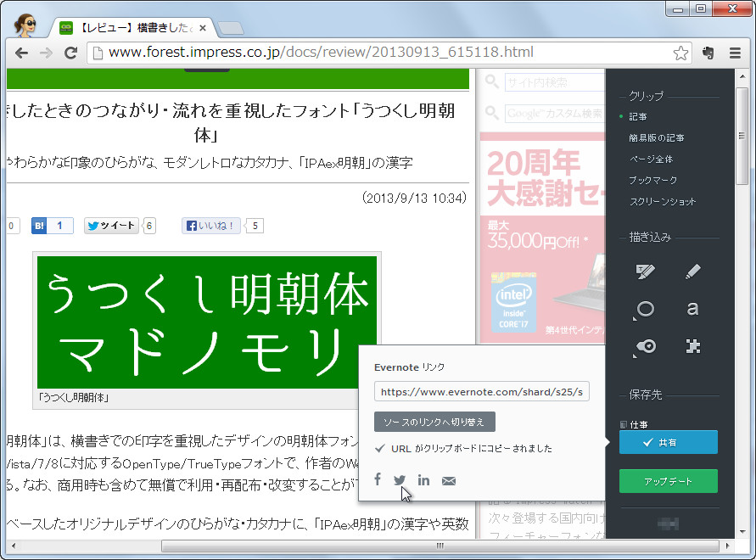Select the text annotation tool

click(692, 311)
